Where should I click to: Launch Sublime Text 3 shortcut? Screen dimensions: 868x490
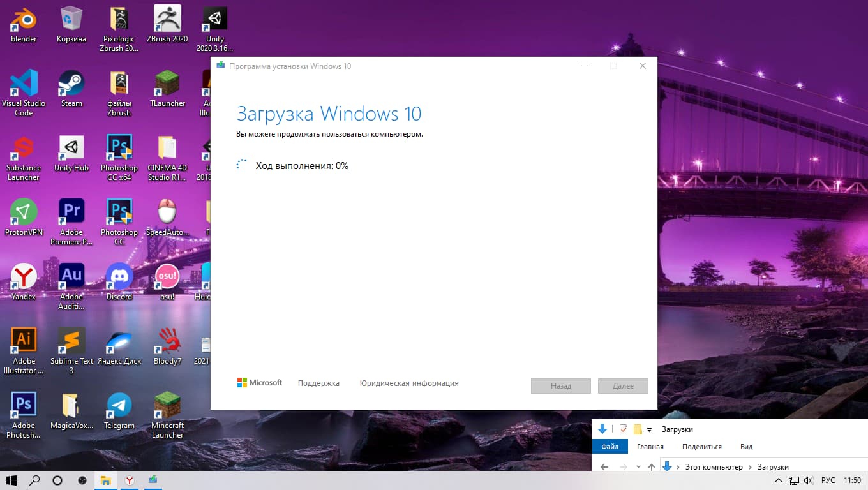coord(71,351)
